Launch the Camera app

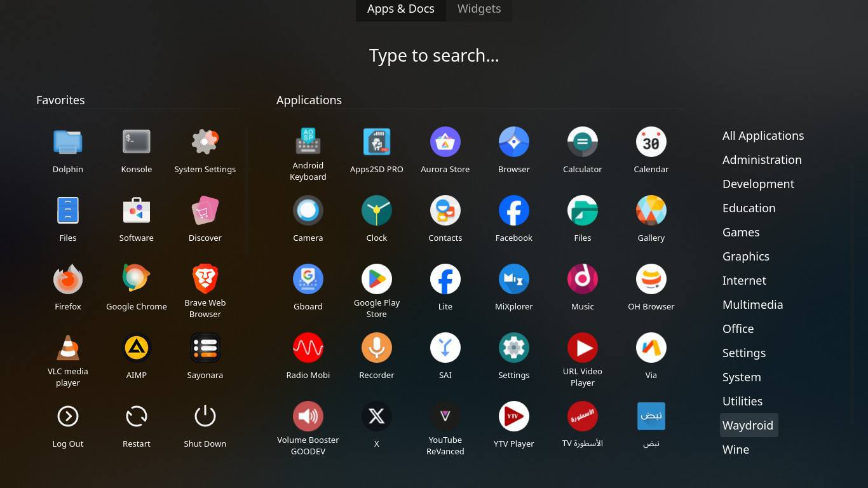pyautogui.click(x=308, y=210)
